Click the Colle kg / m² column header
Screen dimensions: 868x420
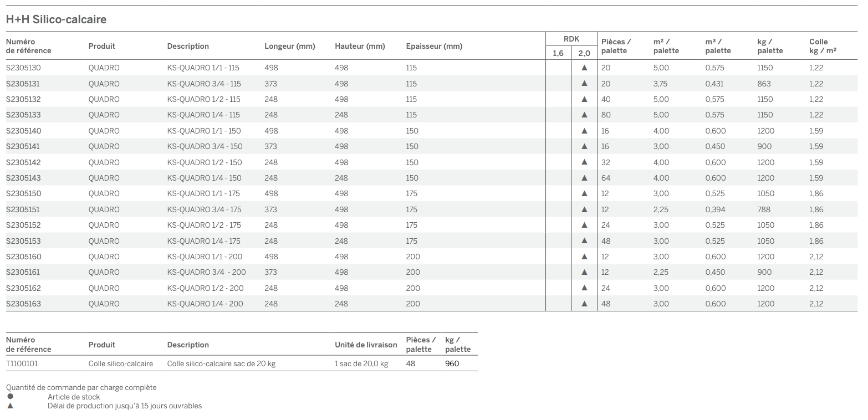pos(823,46)
